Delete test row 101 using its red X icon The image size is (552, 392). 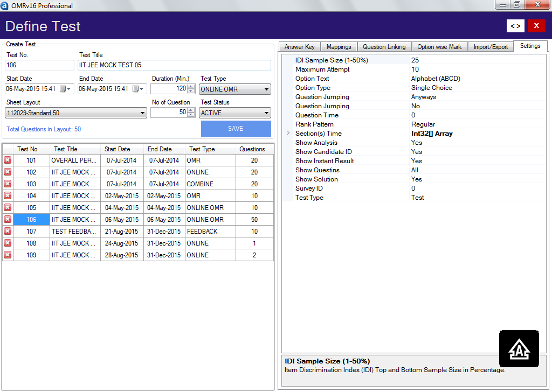click(x=8, y=160)
